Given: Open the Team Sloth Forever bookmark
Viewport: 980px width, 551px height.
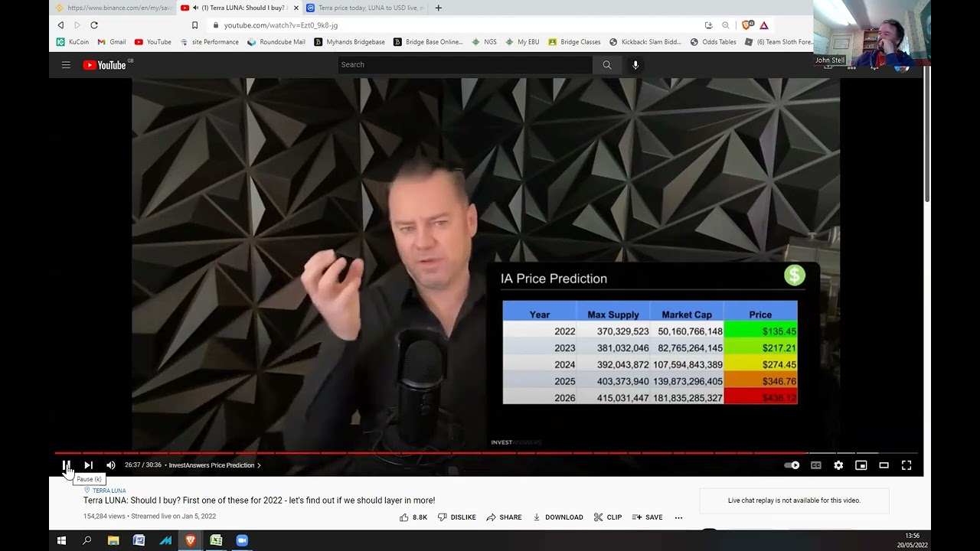Looking at the screenshot, I should click(x=778, y=42).
